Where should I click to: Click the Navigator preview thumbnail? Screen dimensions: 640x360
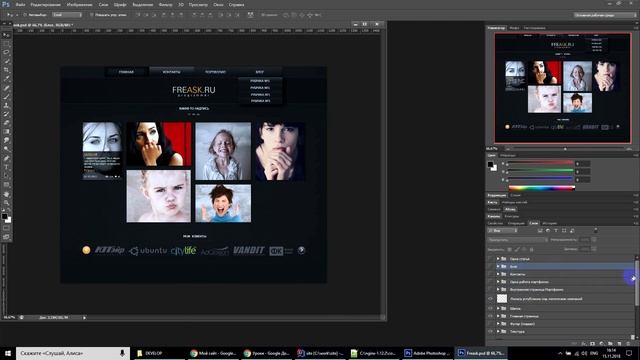click(563, 88)
